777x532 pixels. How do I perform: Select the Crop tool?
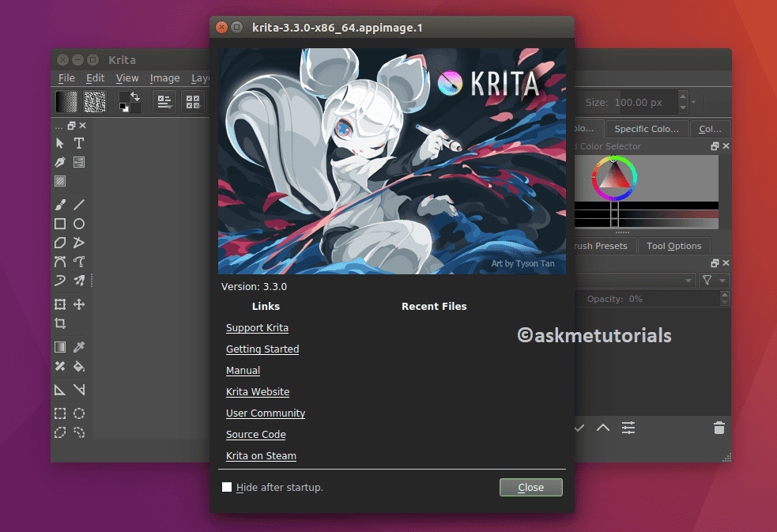point(60,323)
